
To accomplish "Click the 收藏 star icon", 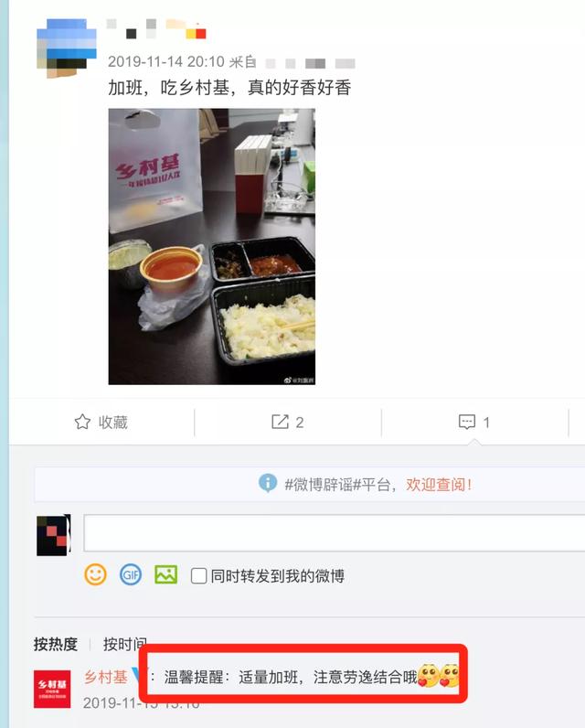I will [x=82, y=422].
